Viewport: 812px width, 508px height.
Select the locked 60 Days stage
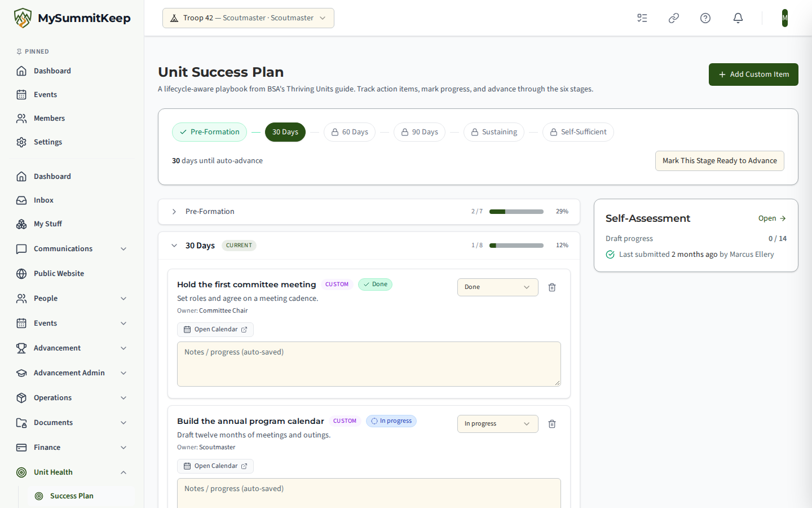350,132
